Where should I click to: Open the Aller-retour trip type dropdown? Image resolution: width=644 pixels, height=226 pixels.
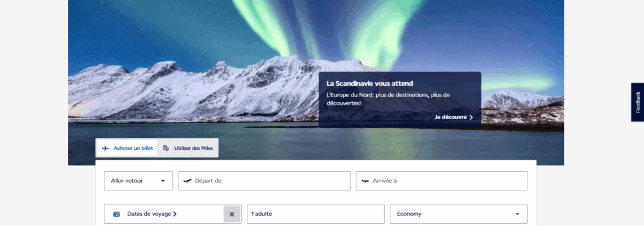point(138,181)
